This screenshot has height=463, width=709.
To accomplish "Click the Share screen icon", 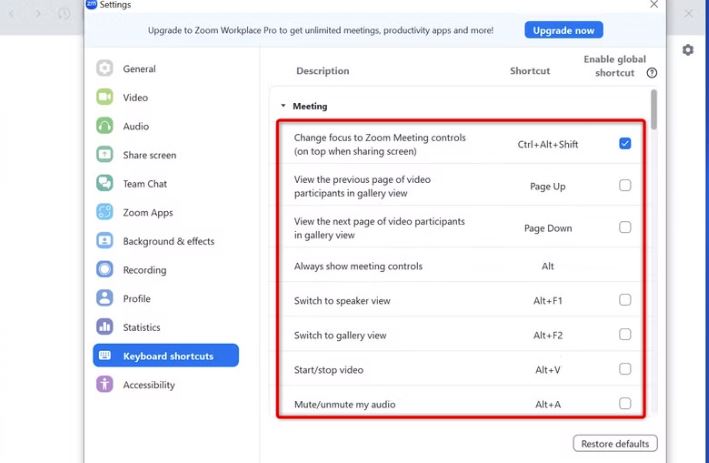I will [x=104, y=155].
